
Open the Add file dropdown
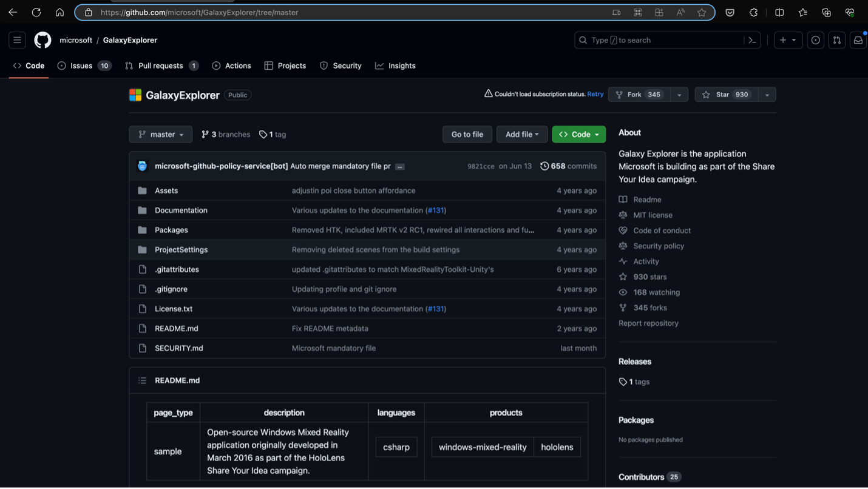pyautogui.click(x=522, y=134)
